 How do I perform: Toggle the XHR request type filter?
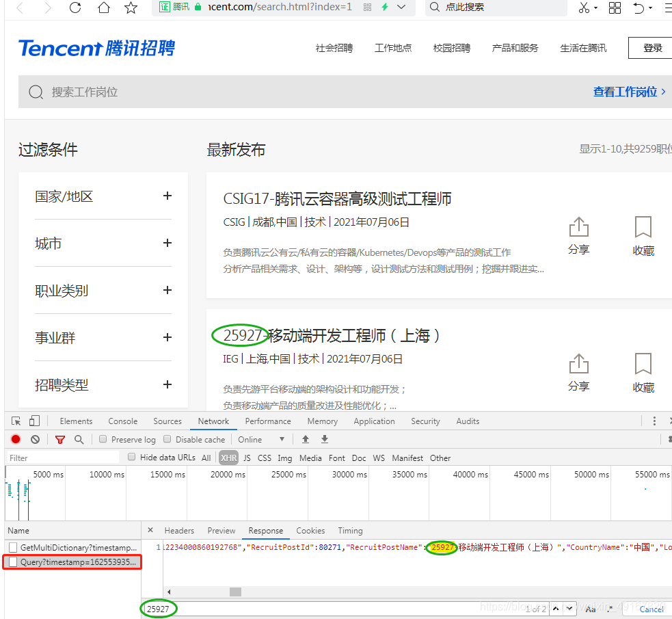[228, 458]
